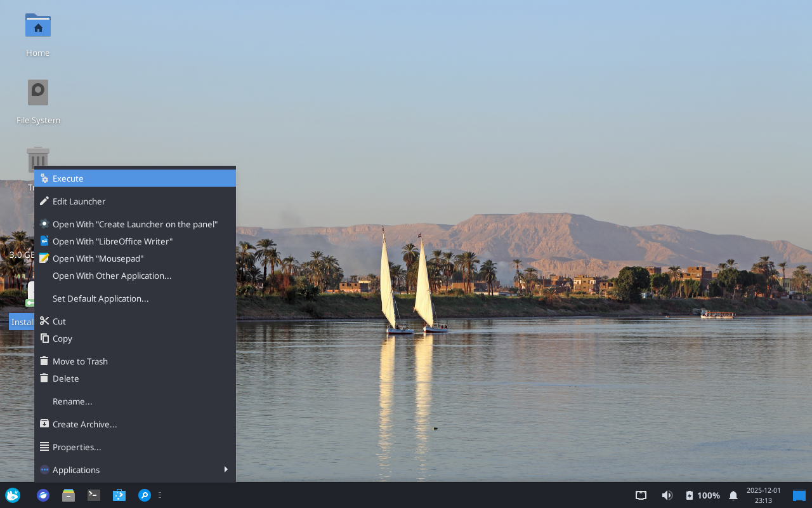This screenshot has height=508, width=812.
Task: Pick Open With Other Application...
Action: (x=135, y=276)
